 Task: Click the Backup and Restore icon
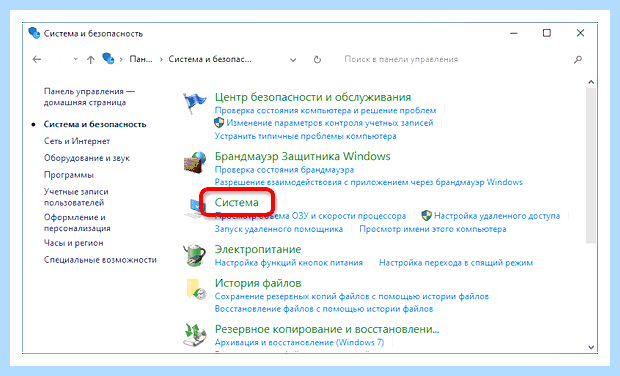pyautogui.click(x=195, y=335)
